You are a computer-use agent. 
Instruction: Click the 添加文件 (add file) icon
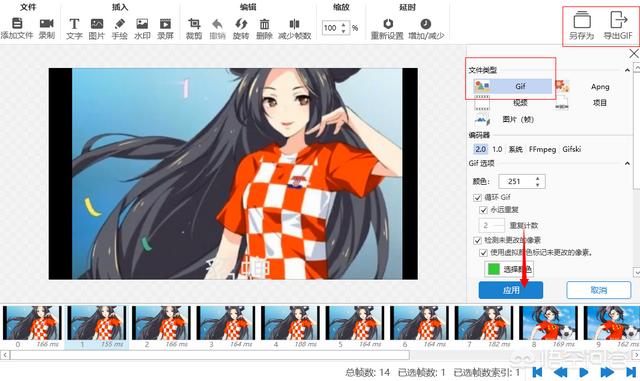(17, 23)
